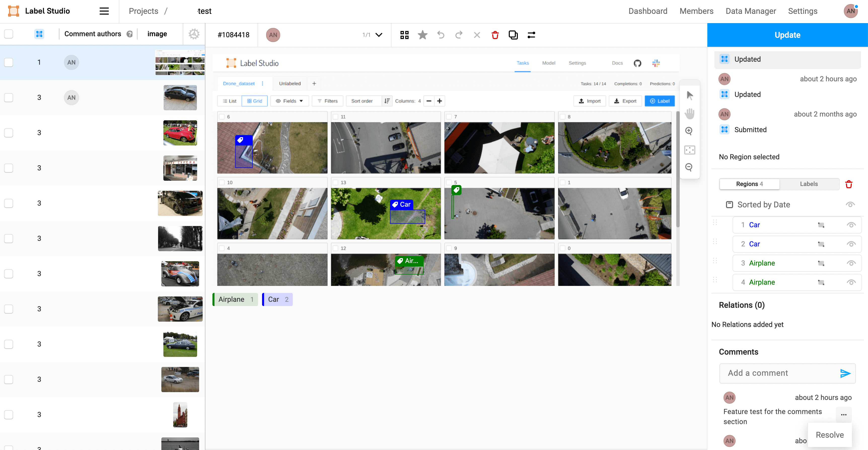The height and width of the screenshot is (450, 868).
Task: Expand the annotation list dropdown chevron
Action: click(379, 35)
